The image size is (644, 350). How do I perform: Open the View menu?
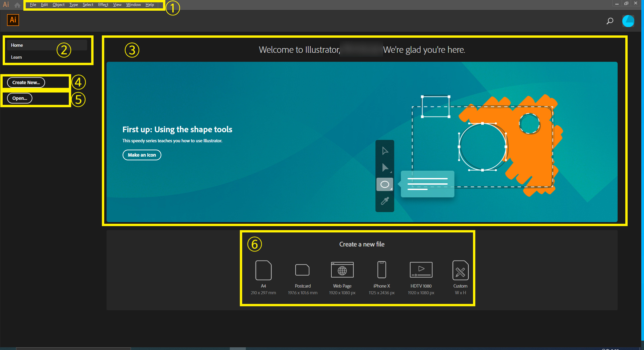117,5
